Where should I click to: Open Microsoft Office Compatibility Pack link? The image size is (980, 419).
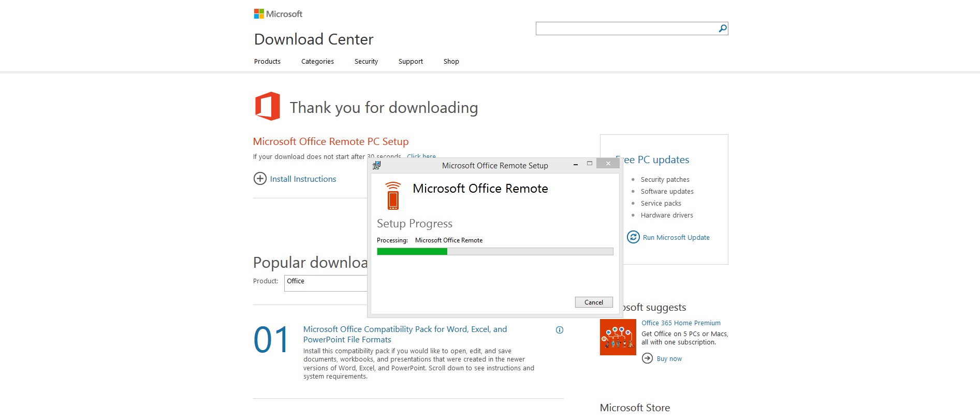click(405, 334)
